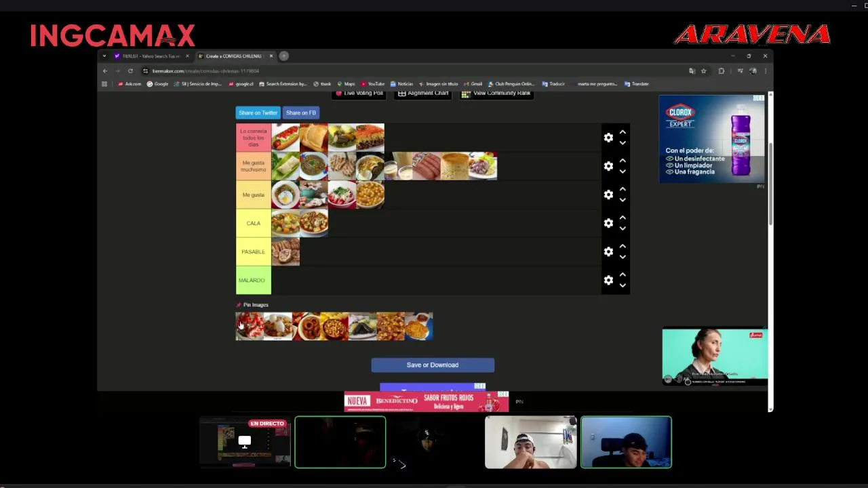Select first unranked food image below Pin Images

(250, 326)
